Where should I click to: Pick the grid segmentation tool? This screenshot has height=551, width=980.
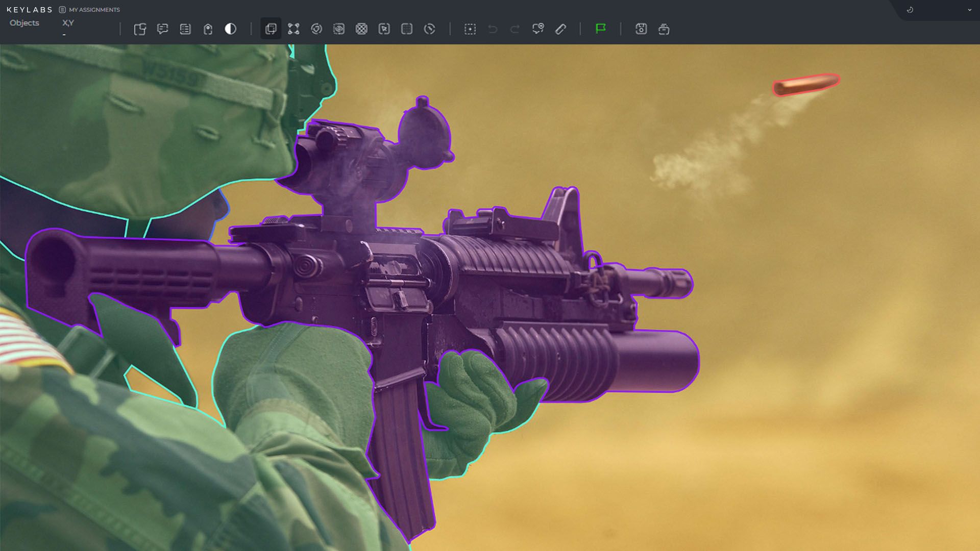tap(407, 29)
